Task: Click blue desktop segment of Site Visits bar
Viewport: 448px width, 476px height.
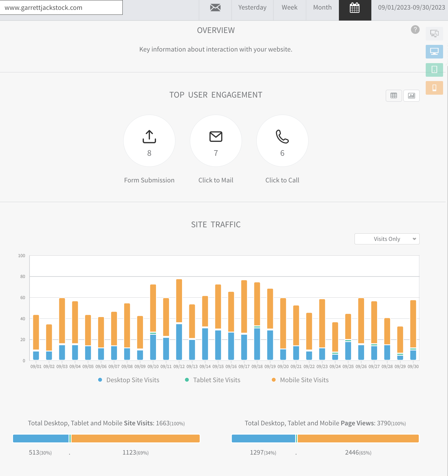Action: (x=41, y=439)
